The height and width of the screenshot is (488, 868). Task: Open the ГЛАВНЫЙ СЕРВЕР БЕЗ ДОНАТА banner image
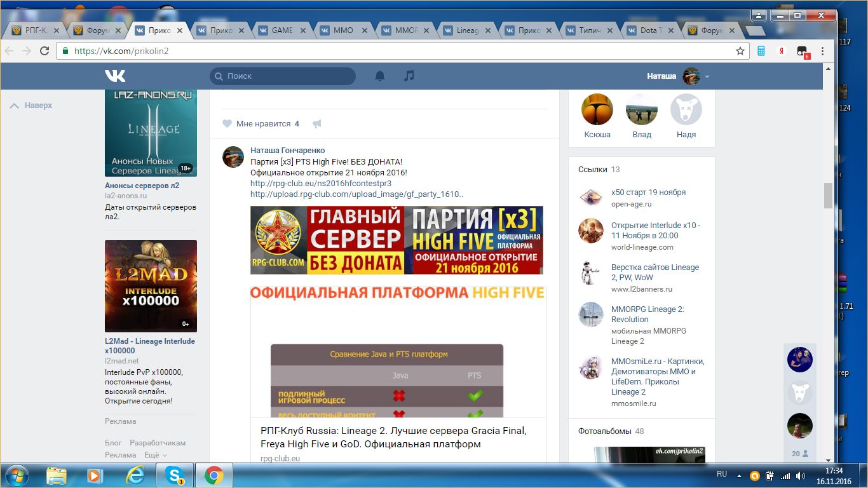coord(397,240)
